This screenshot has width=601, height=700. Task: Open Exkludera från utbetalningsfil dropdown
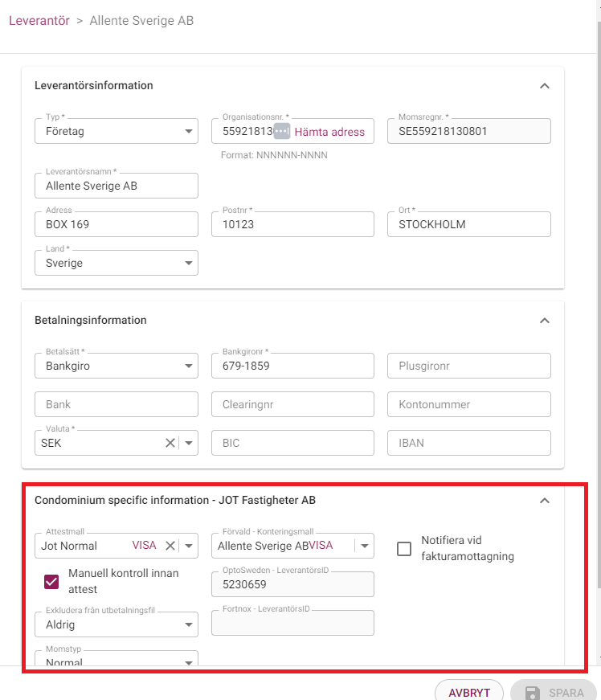(x=117, y=624)
